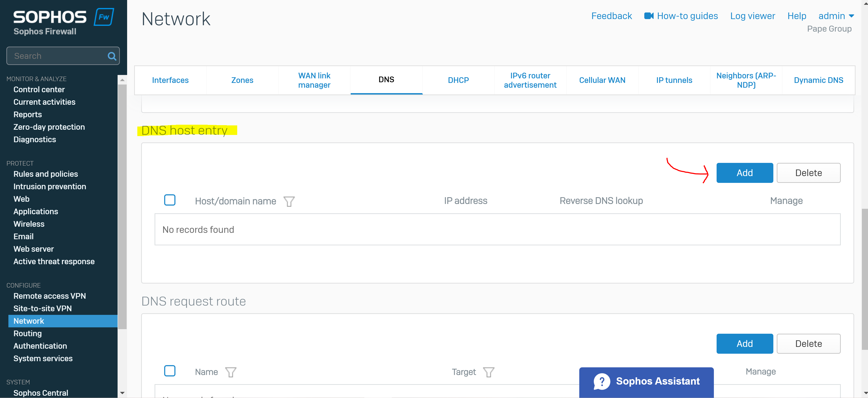The width and height of the screenshot is (868, 398).
Task: Focus the sidebar Search field
Action: 63,56
